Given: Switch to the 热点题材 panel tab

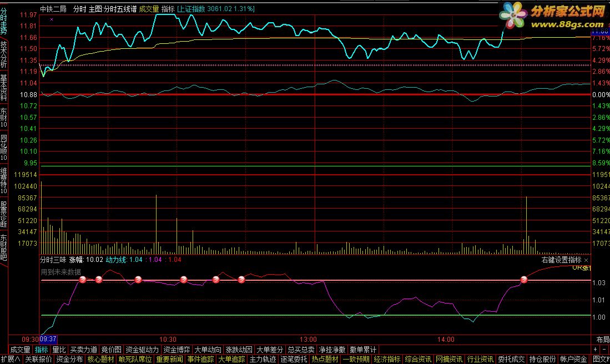Looking at the screenshot, I should (325, 360).
